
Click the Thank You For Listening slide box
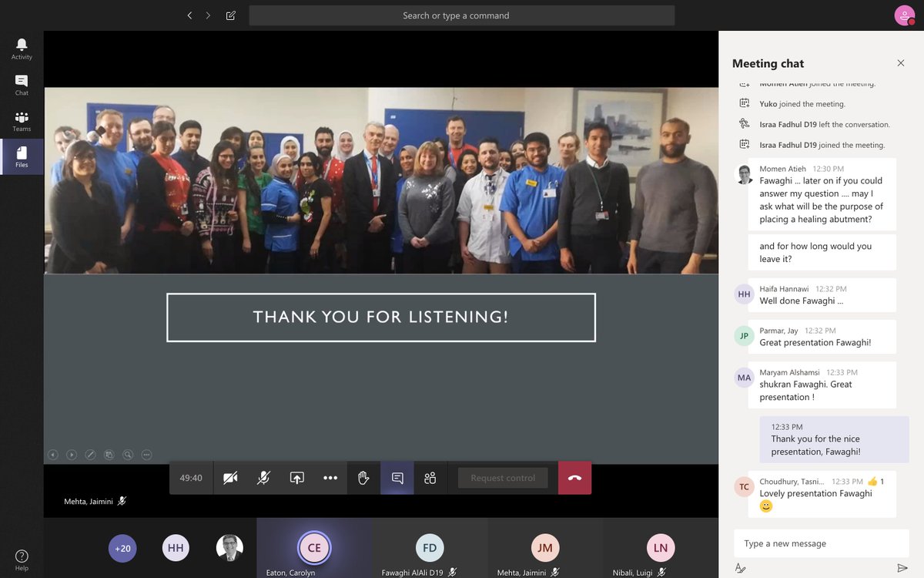pyautogui.click(x=381, y=317)
